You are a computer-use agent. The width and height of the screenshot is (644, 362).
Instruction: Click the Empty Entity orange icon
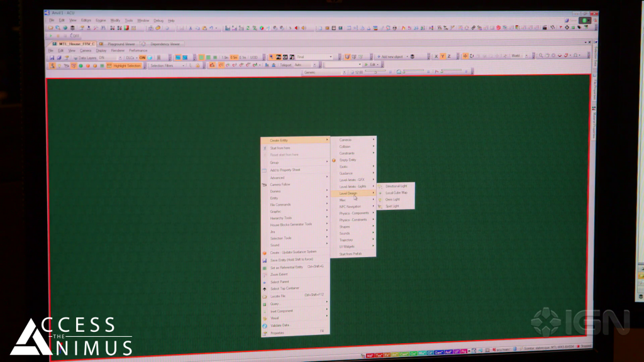tap(335, 160)
